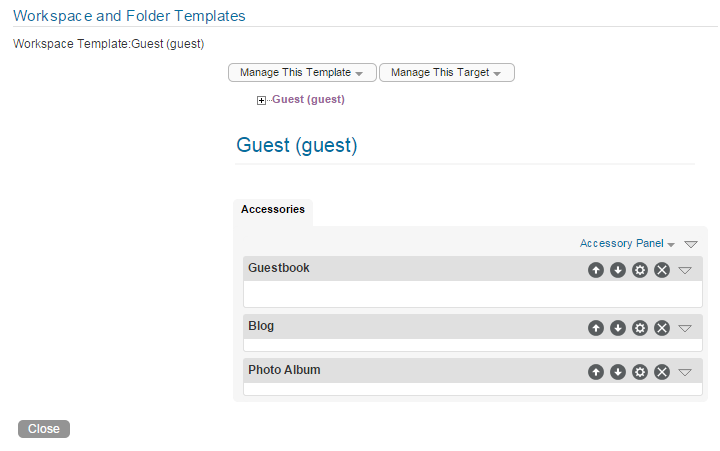Remove the Blog accessory
The width and height of the screenshot is (720, 451).
(662, 328)
